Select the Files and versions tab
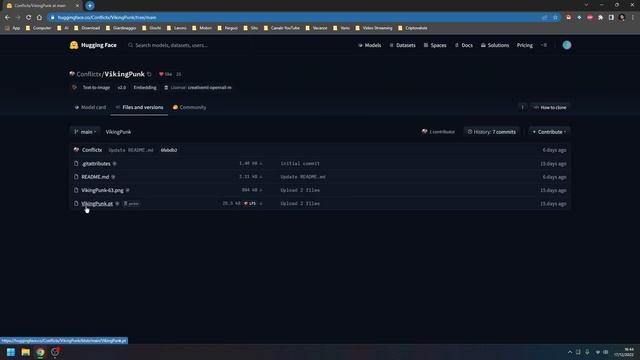 pyautogui.click(x=139, y=107)
